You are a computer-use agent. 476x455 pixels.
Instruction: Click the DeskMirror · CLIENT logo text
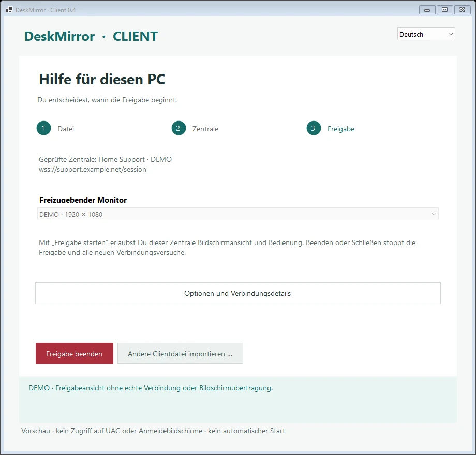pos(91,36)
